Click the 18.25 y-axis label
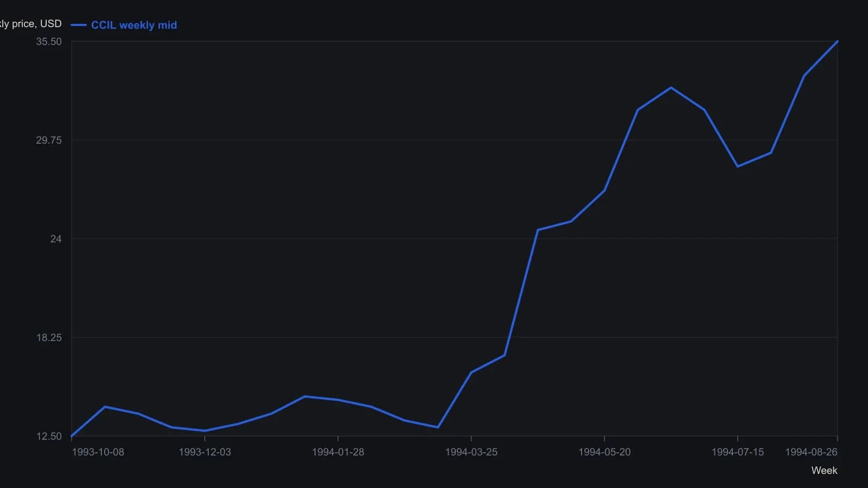Image resolution: width=868 pixels, height=488 pixels. 49,338
